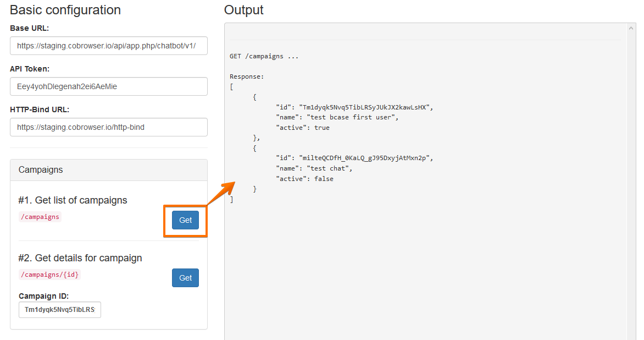Select the /campaigns/{id} endpoint label
The width and height of the screenshot is (644, 340).
49,275
